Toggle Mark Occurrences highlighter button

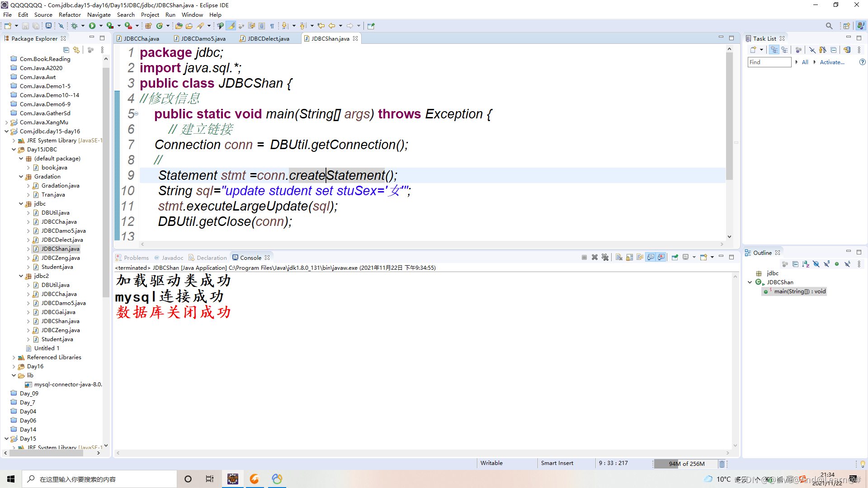pyautogui.click(x=231, y=26)
